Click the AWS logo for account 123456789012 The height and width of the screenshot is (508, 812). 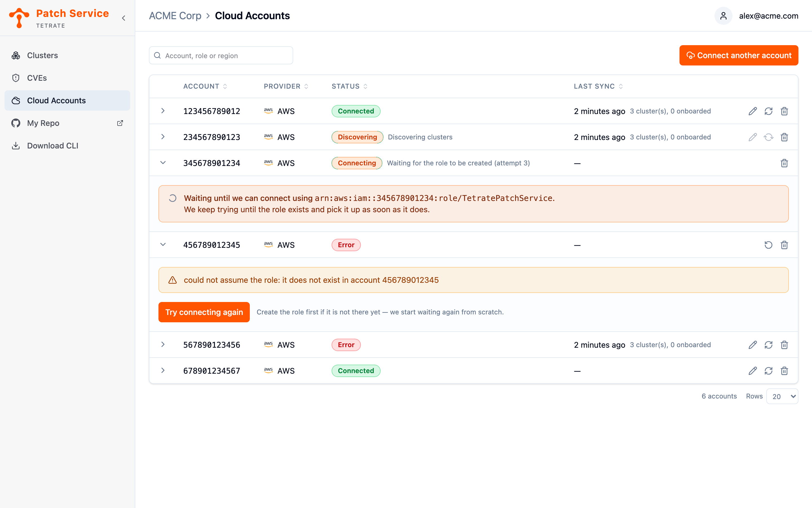tap(268, 111)
